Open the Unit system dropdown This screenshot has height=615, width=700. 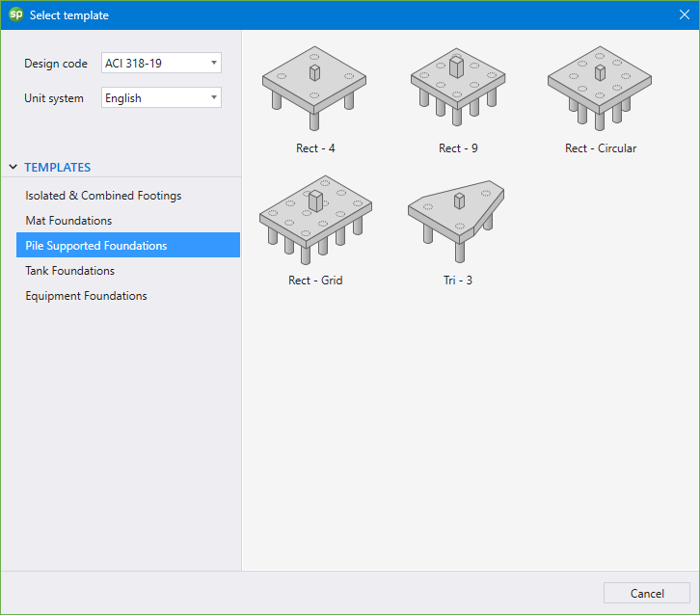[161, 98]
